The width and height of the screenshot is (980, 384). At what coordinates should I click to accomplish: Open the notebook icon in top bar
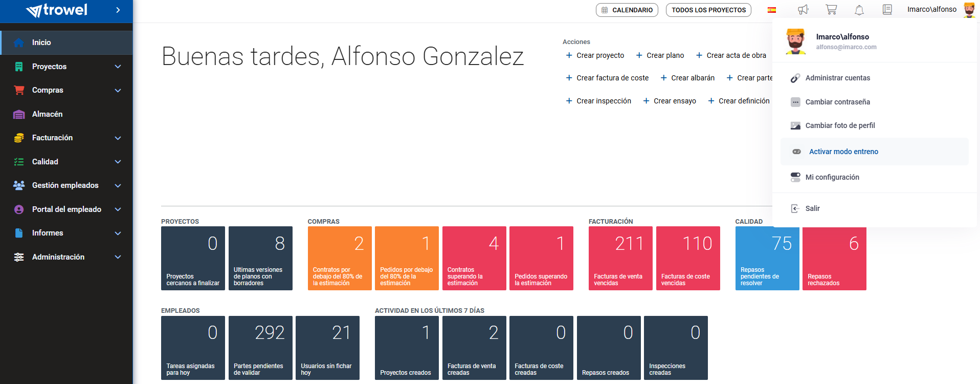tap(887, 10)
